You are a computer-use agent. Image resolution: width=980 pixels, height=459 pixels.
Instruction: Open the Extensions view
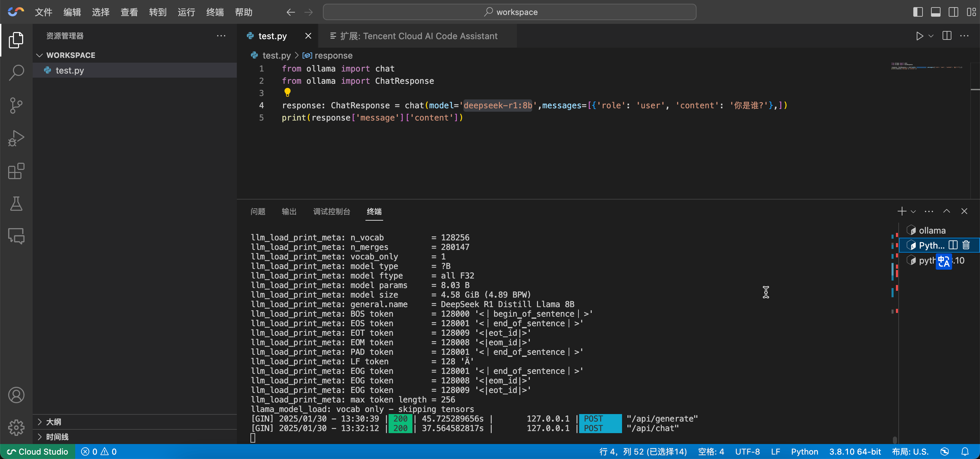coord(16,171)
